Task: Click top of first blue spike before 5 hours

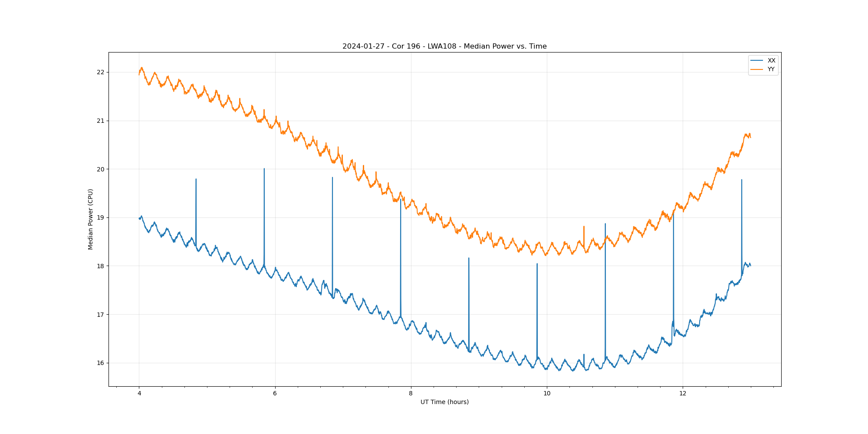Action: 196,179
